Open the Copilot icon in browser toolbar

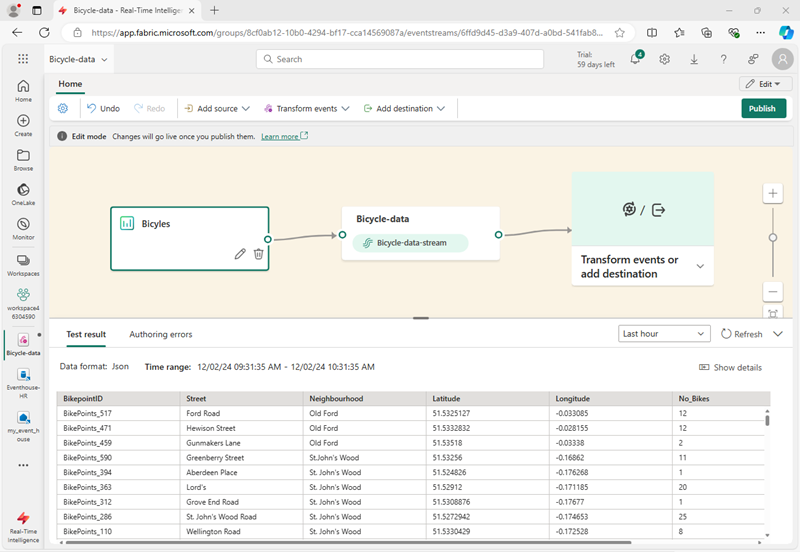pos(786,33)
